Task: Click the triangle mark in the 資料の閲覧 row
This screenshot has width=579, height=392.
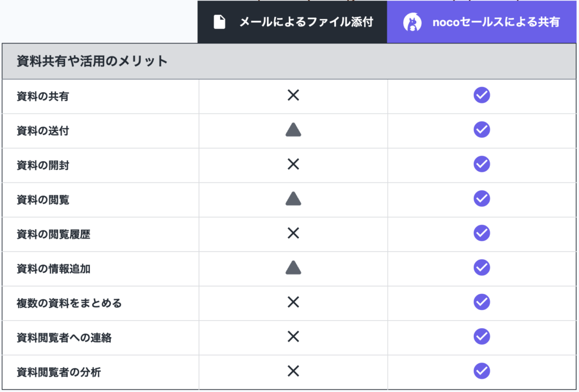Action: 293,199
